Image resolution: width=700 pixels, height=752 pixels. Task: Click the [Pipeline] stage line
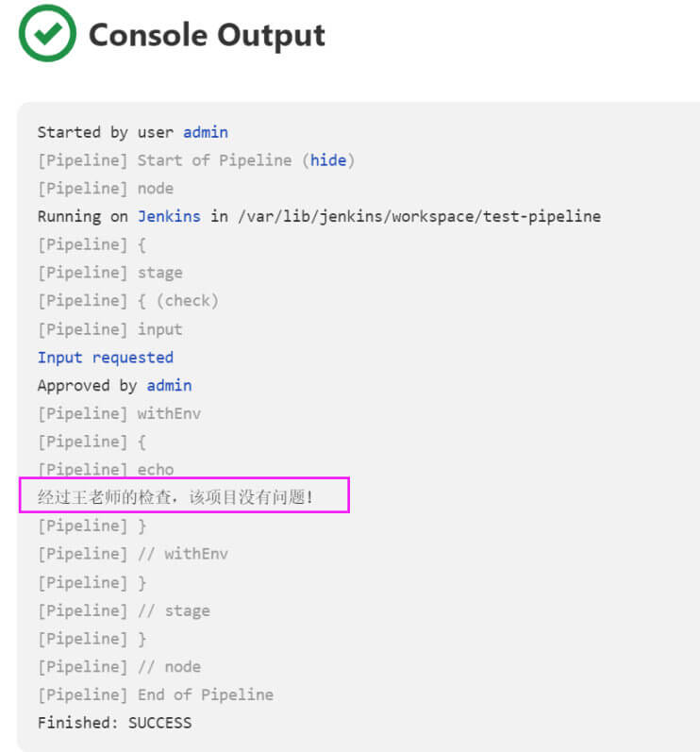coord(109,273)
